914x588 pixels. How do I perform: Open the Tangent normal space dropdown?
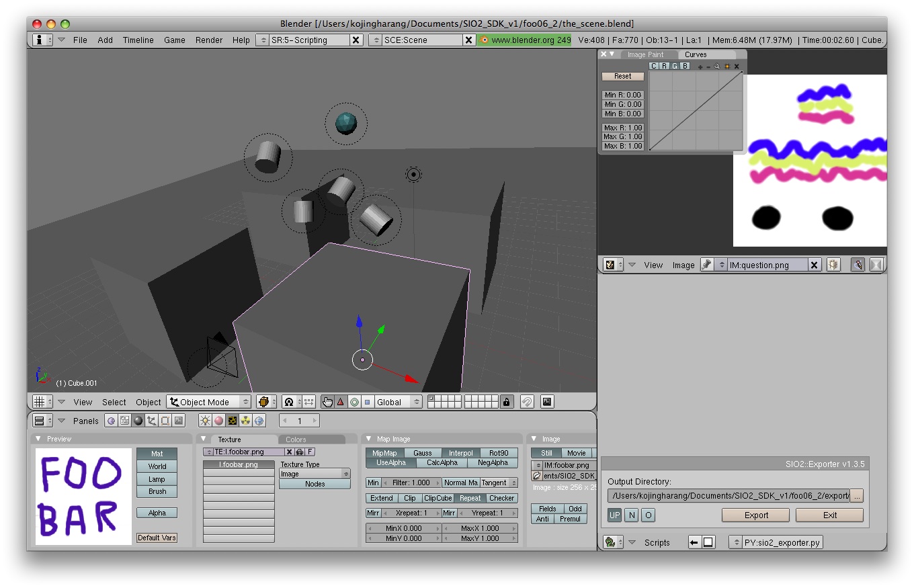click(499, 482)
